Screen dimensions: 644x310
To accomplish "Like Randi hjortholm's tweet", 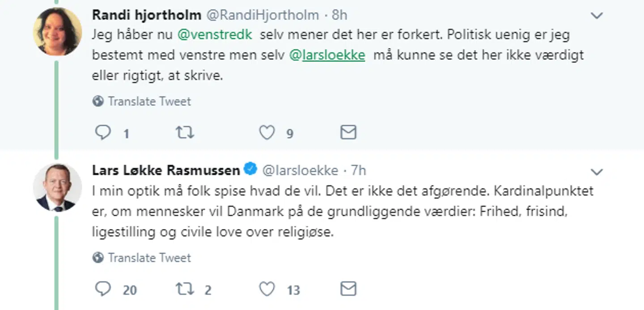I will click(x=267, y=132).
